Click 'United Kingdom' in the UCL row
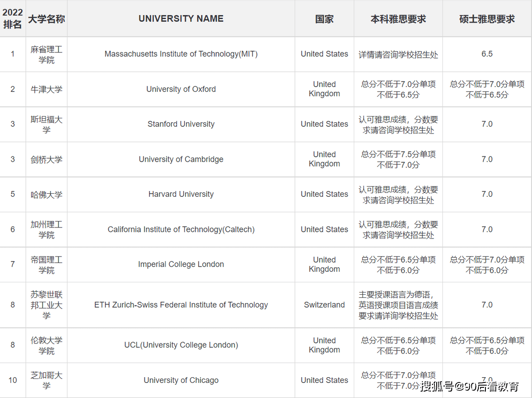The width and height of the screenshot is (532, 398). coord(325,345)
